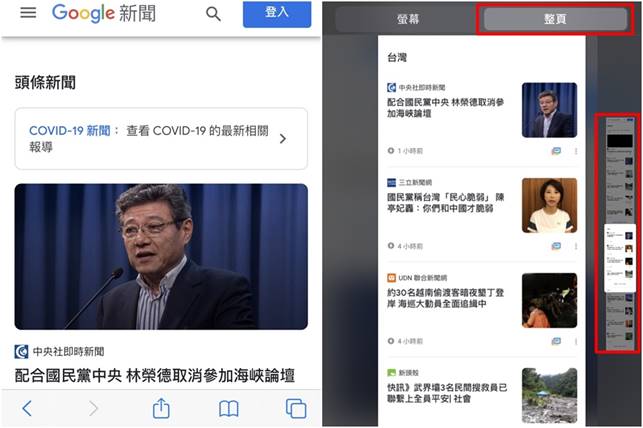This screenshot has height=428, width=643.
Task: Open the COVID-19 新聞 link
Action: 70,131
